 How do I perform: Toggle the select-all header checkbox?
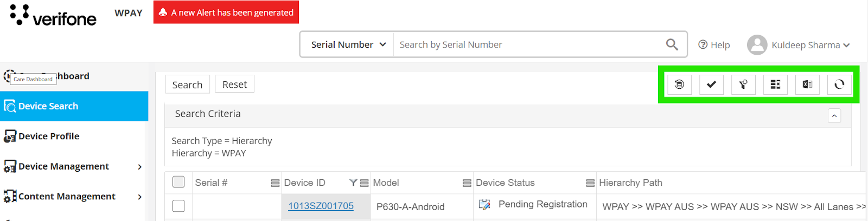pos(178,182)
